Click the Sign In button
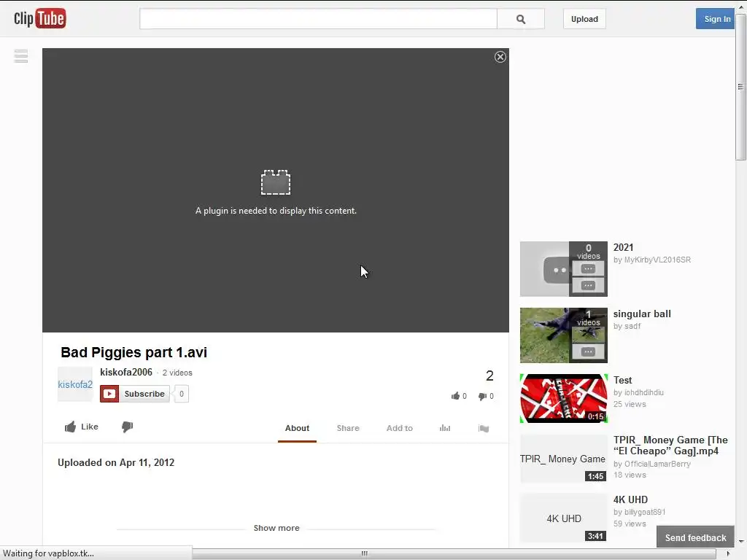Viewport: 747px width, 560px height. point(716,19)
